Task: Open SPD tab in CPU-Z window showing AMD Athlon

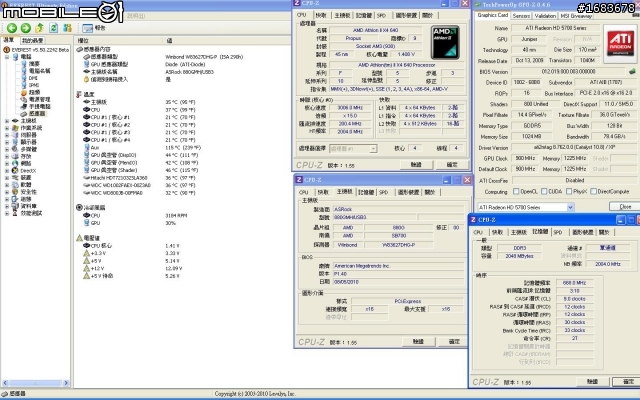Action: pos(381,16)
